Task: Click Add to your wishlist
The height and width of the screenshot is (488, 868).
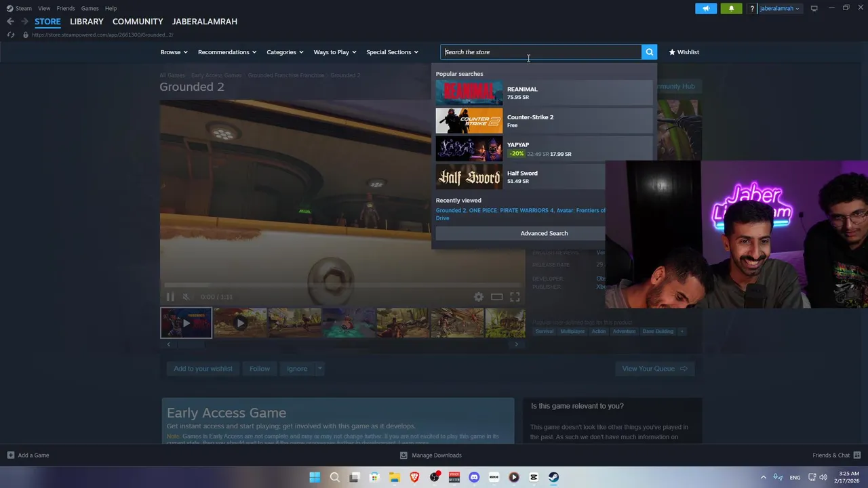Action: [203, 369]
